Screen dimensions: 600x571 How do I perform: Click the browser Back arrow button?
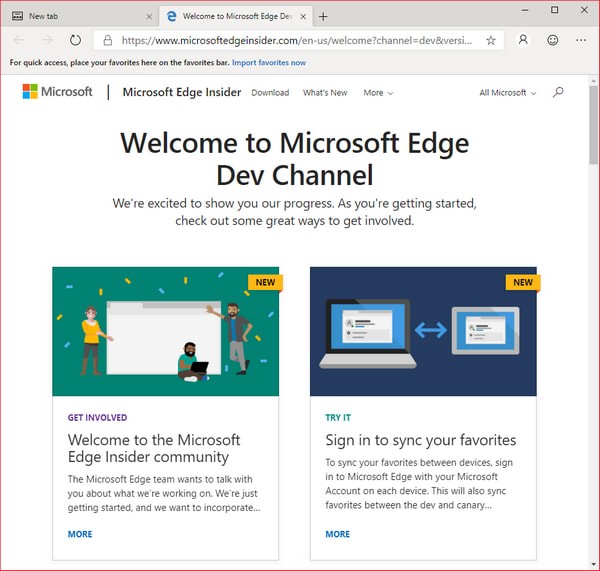pos(19,40)
